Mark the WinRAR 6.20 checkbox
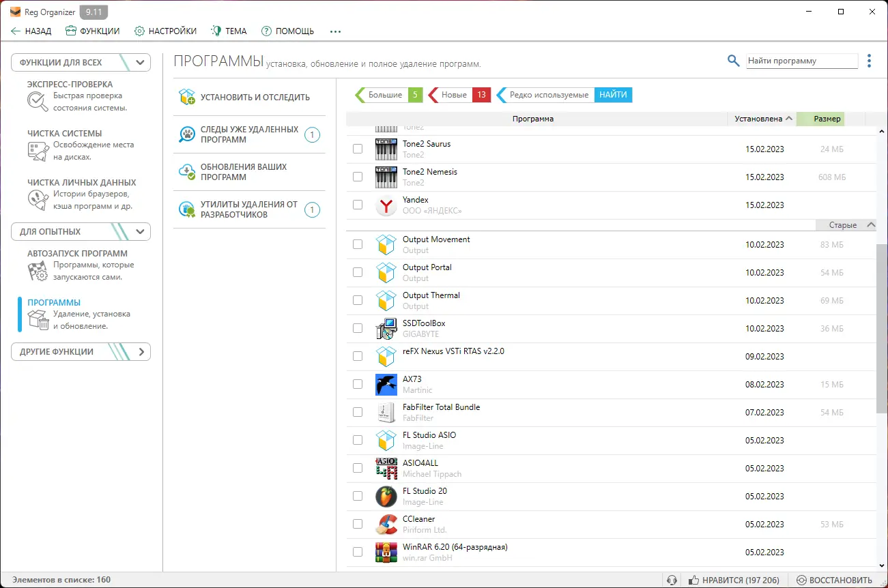The width and height of the screenshot is (888, 588). [358, 552]
